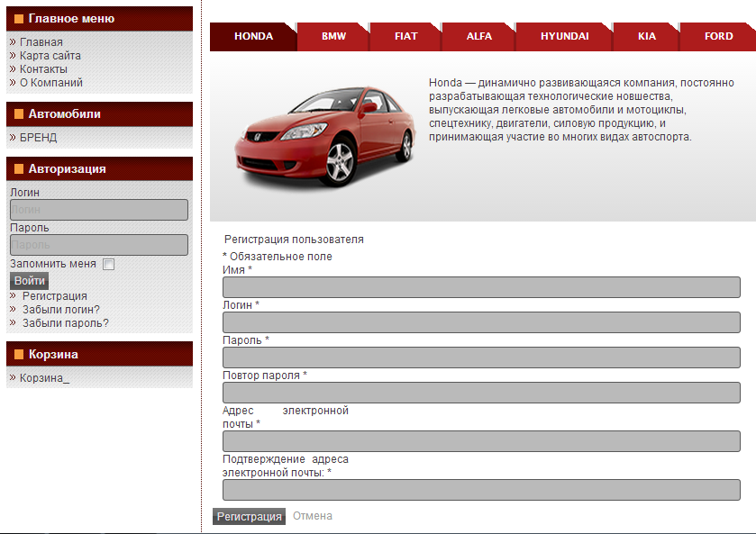Open the Корзина_ cart link
Image resolution: width=756 pixels, height=534 pixels.
44,378
